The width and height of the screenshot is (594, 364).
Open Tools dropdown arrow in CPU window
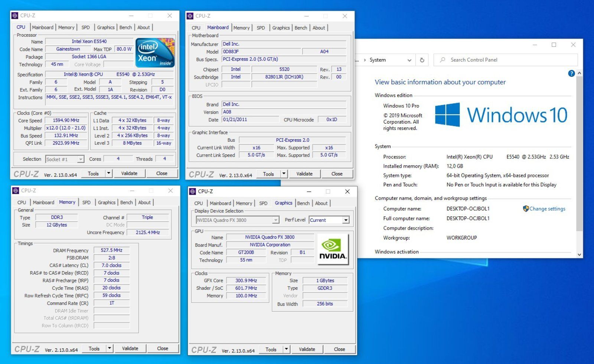109,173
